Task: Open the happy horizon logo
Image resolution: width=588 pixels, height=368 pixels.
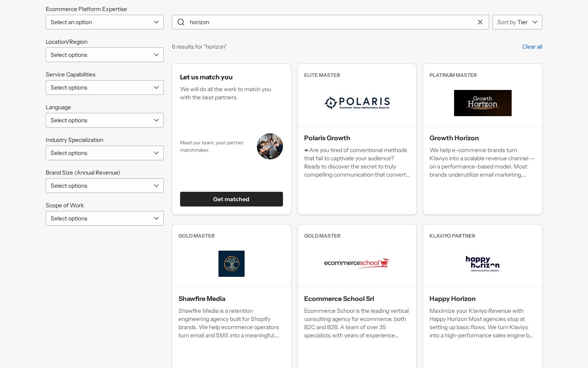Action: (483, 264)
